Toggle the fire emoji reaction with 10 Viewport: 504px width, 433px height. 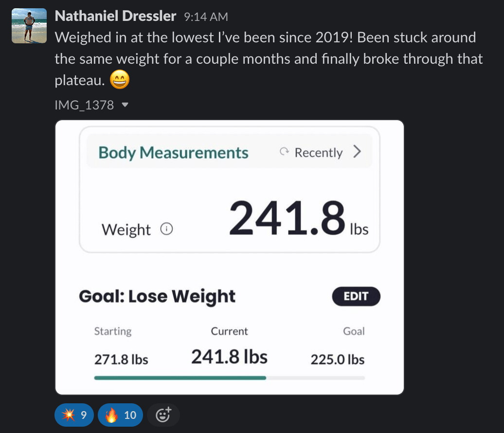tap(120, 415)
